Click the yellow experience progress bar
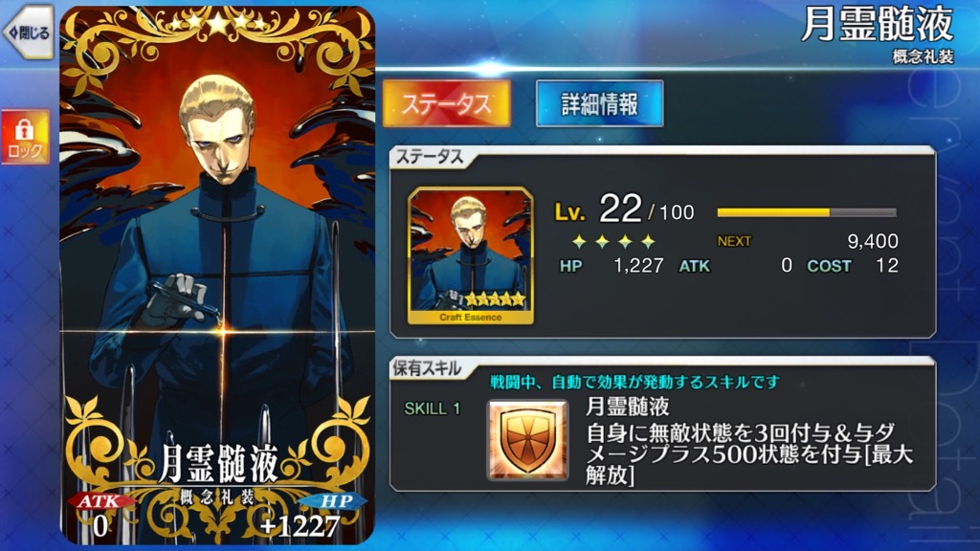The height and width of the screenshot is (551, 980). 807,212
